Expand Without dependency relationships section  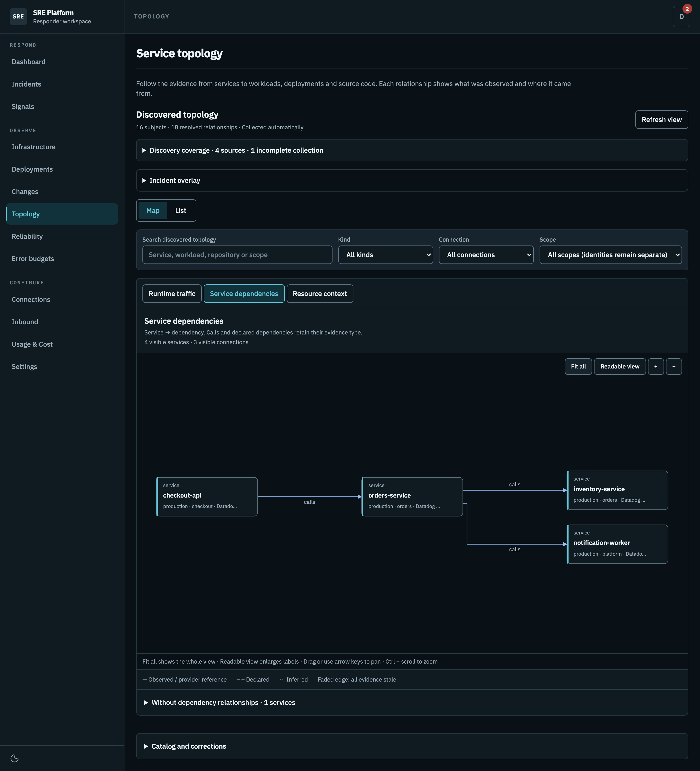pyautogui.click(x=412, y=702)
